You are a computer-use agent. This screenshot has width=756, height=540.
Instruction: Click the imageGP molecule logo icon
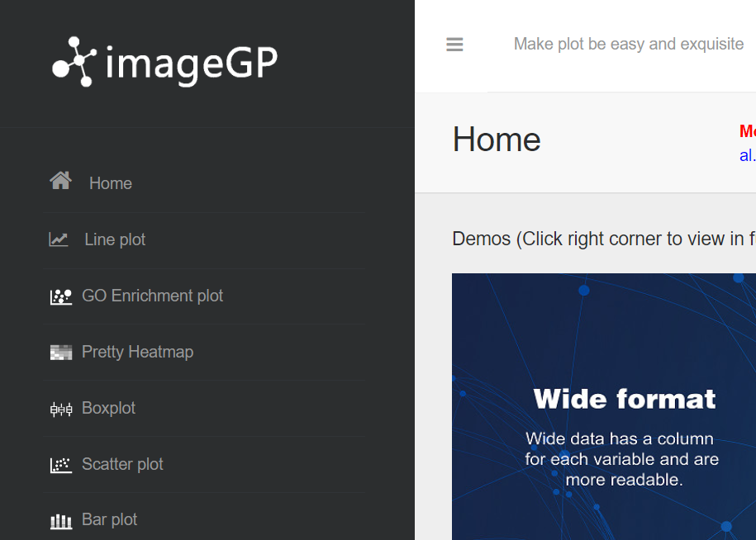pos(74,61)
